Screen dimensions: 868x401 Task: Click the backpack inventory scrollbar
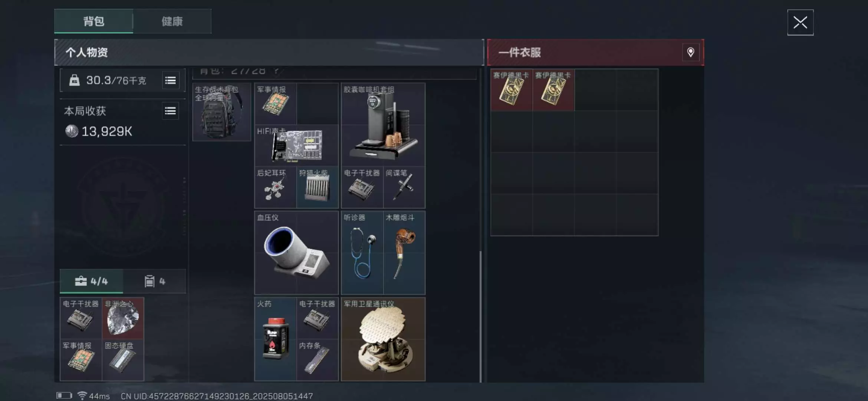click(480, 316)
